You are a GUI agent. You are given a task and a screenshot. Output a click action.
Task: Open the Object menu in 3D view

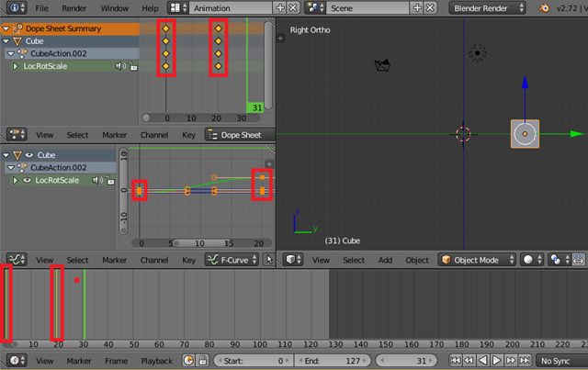coord(416,260)
